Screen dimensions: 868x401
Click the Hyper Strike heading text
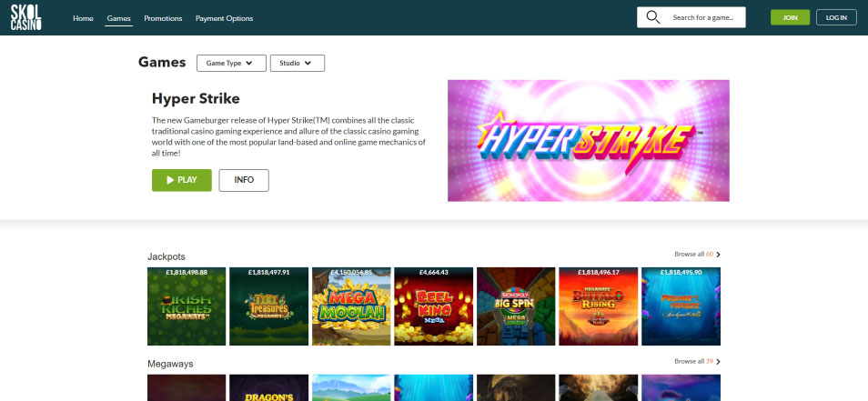coord(196,99)
